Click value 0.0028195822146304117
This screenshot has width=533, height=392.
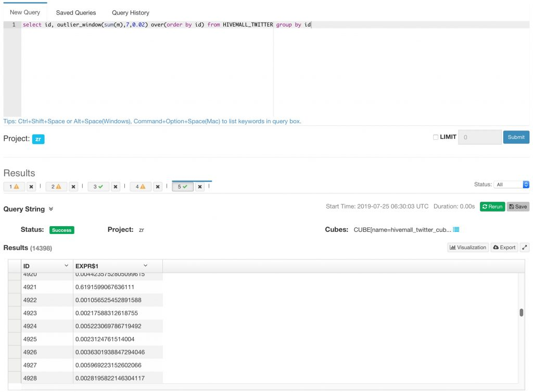[x=110, y=378]
